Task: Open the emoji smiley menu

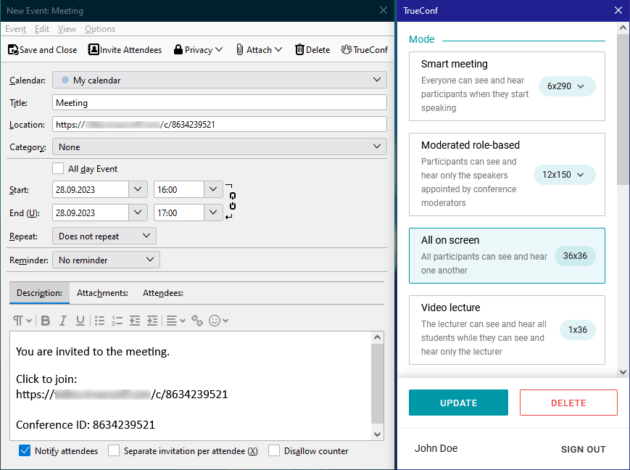Action: pyautogui.click(x=219, y=321)
